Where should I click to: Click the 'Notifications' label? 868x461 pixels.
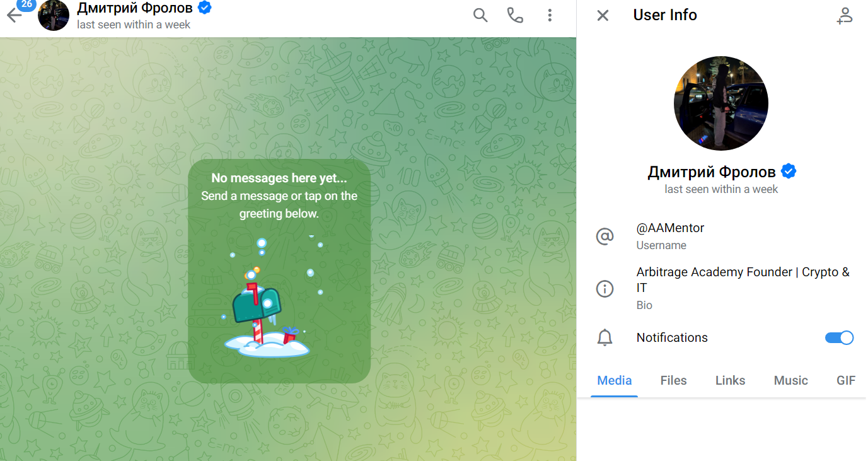point(672,337)
